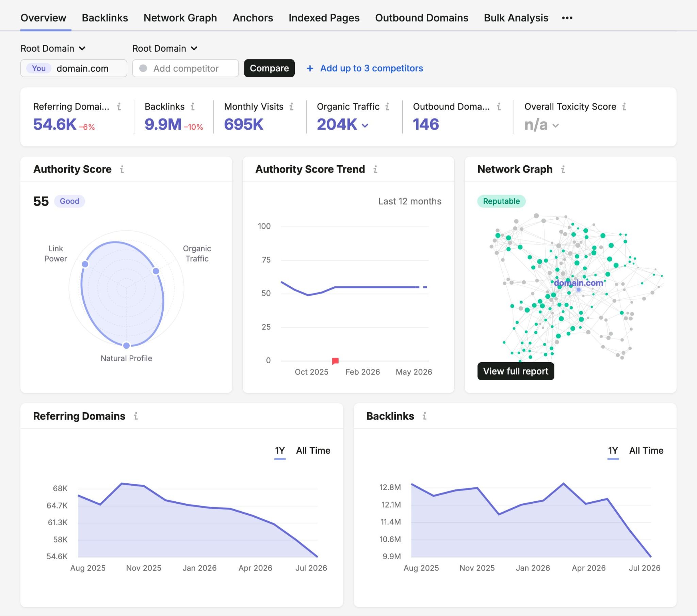Open the three-dots more tabs menu

(x=567, y=18)
